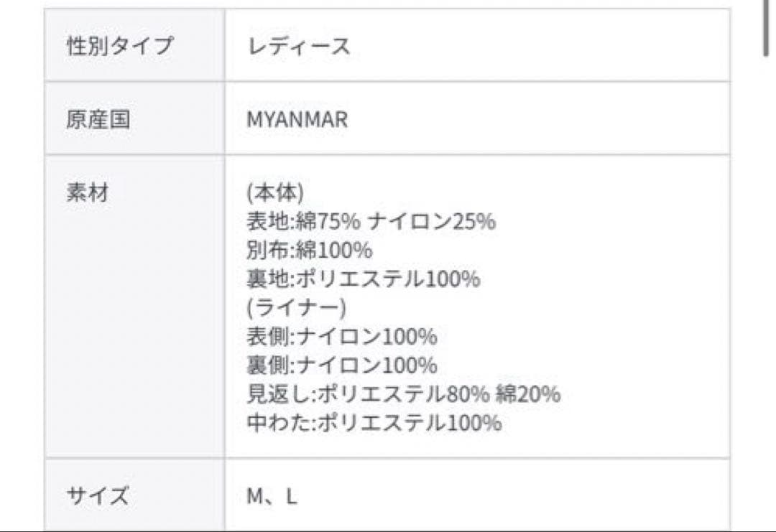The height and width of the screenshot is (532, 776).
Task: Click the サイズ row label
Action: 98,495
